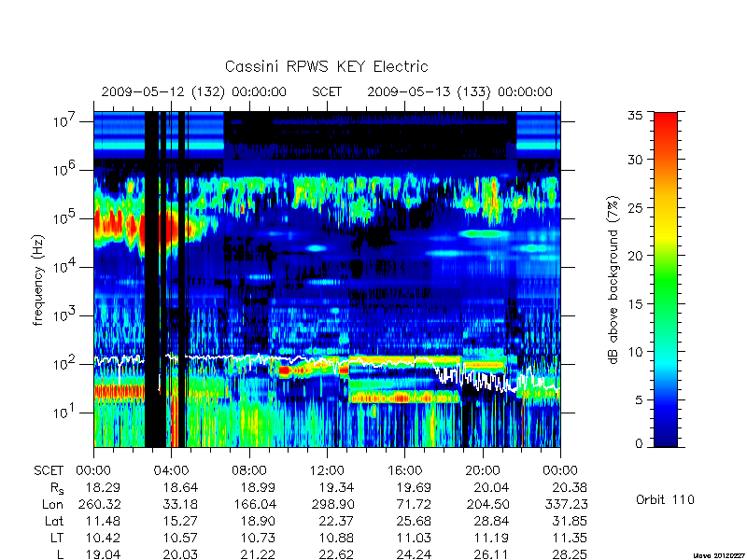Click the 'Lat' row label
The image size is (747, 560).
point(54,521)
